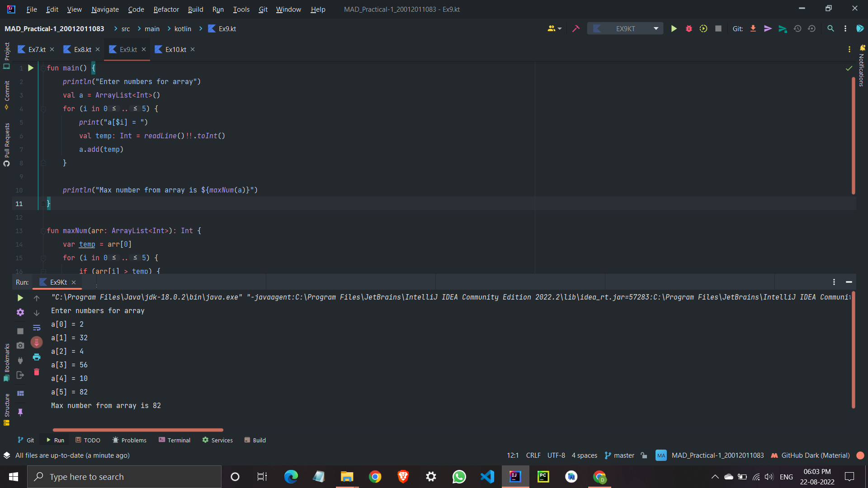Switch to the Ex10.kt editor tab
This screenshot has height=488, width=868.
coord(175,49)
